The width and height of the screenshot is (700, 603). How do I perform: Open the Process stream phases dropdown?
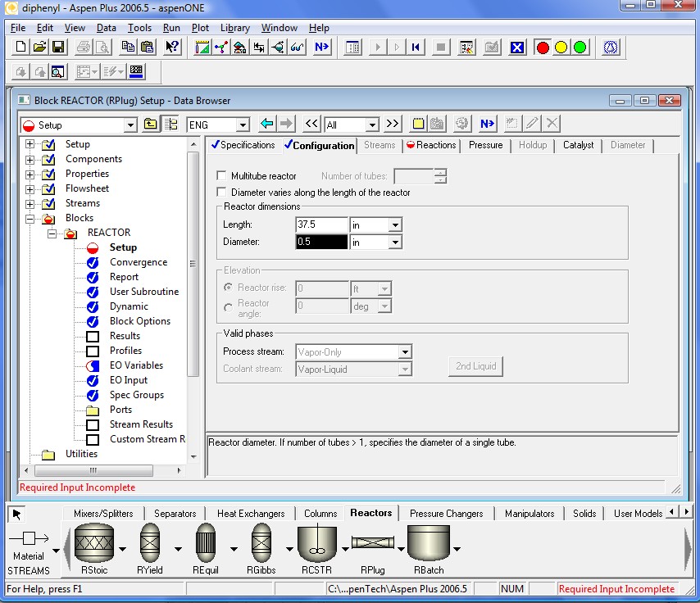404,352
